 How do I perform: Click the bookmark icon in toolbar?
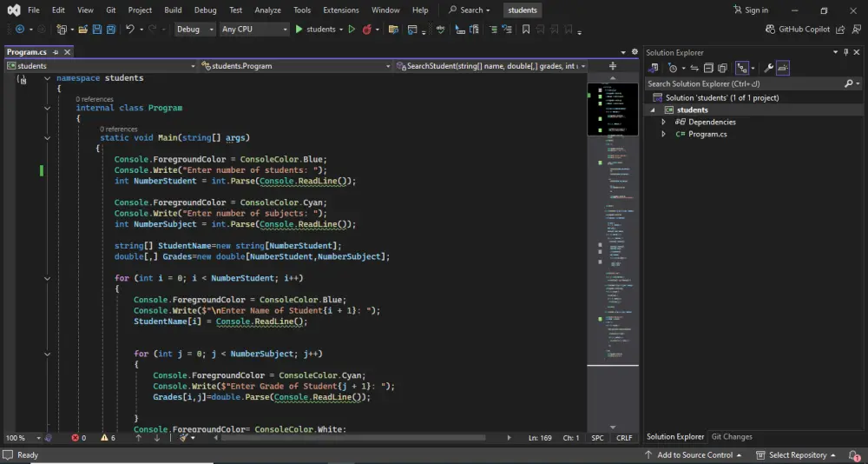point(526,30)
